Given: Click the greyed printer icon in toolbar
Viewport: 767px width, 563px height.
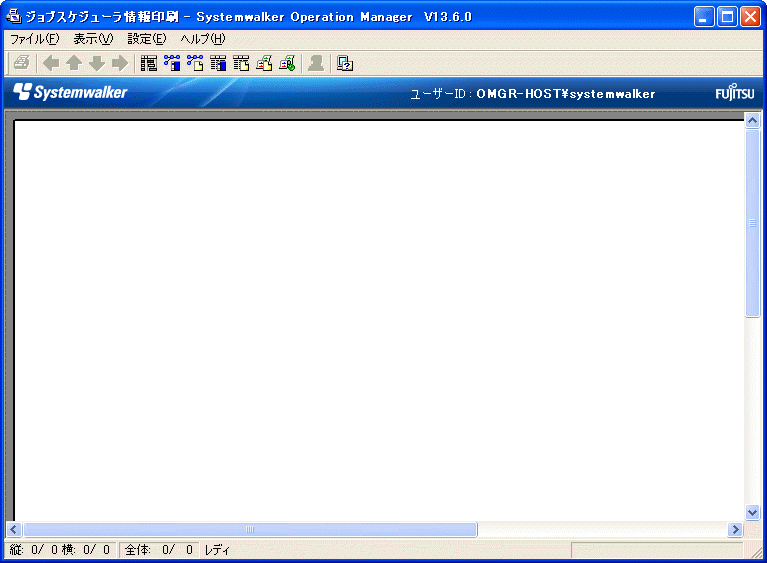Looking at the screenshot, I should tap(22, 63).
